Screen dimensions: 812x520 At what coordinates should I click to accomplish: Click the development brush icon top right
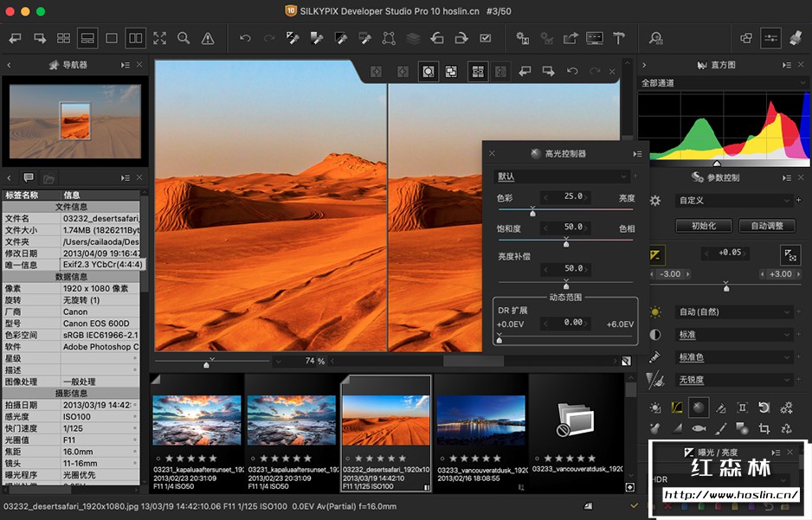(x=796, y=38)
